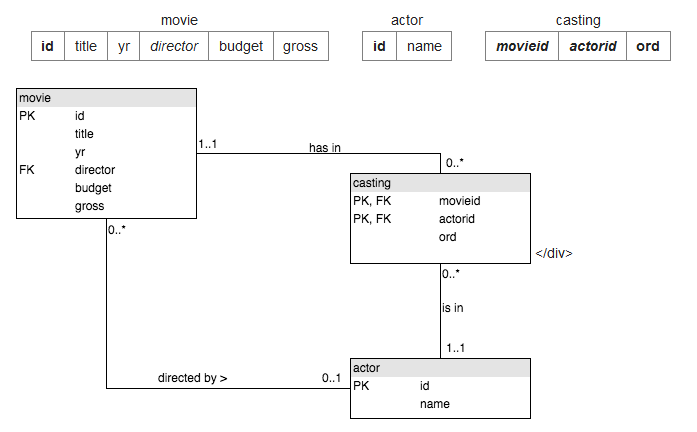Select the director attribute in the movie entity box

tap(95, 170)
